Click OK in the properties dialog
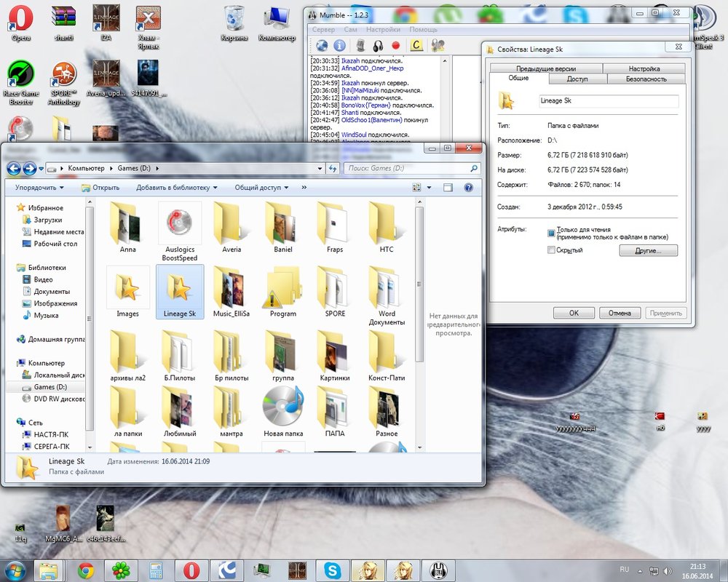Image resolution: width=728 pixels, height=582 pixels. [574, 313]
